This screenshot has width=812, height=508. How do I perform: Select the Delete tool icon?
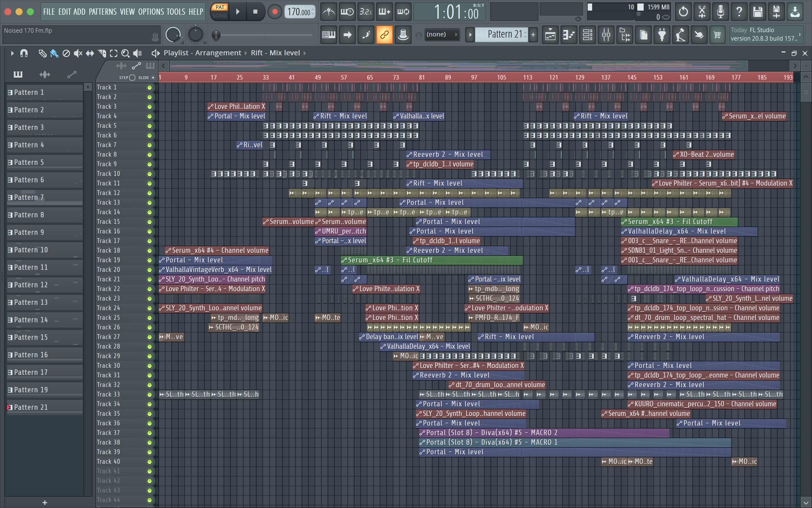(66, 53)
